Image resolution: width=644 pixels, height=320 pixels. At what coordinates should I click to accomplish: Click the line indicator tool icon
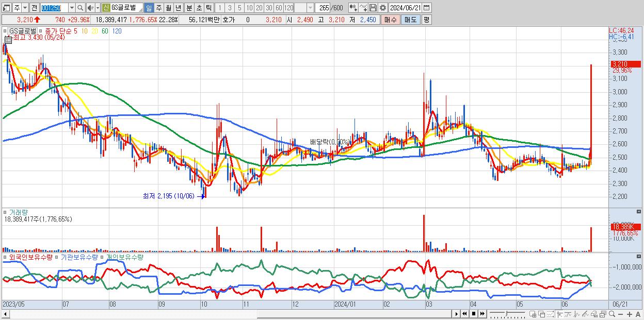click(363, 8)
